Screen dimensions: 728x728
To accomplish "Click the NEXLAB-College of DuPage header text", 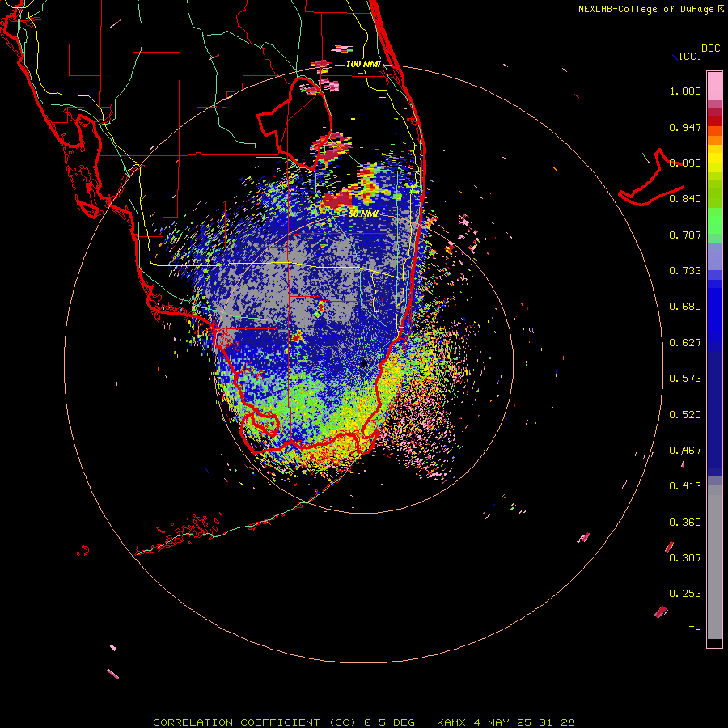I will [x=645, y=9].
